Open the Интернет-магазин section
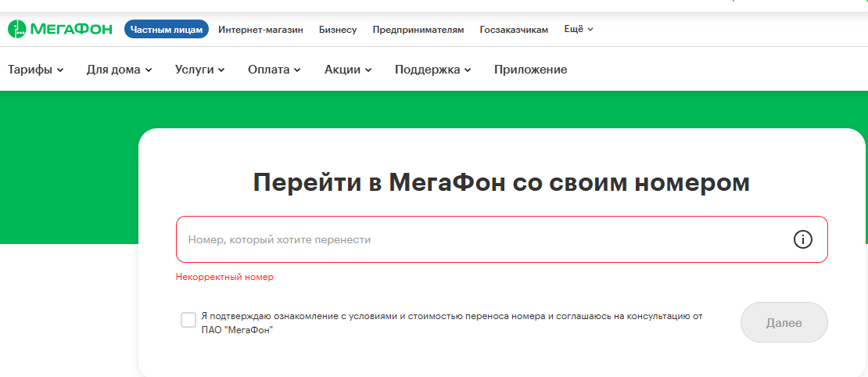 260,30
